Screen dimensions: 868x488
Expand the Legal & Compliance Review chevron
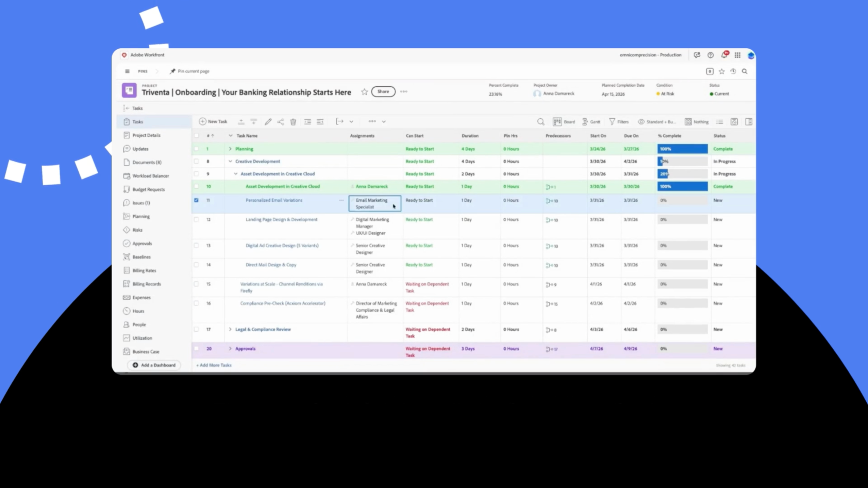[230, 329]
